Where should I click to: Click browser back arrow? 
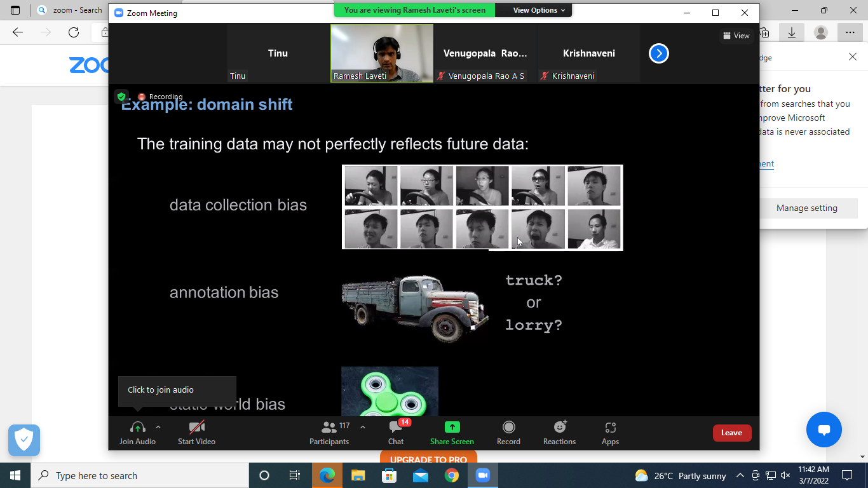pos(18,32)
